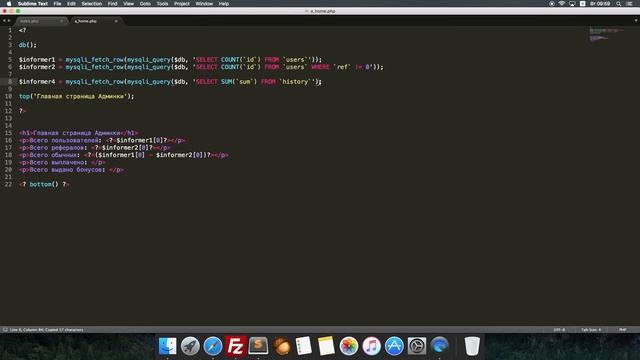Click the AirPlay display icon
The height and width of the screenshot is (360, 640).
[572, 4]
